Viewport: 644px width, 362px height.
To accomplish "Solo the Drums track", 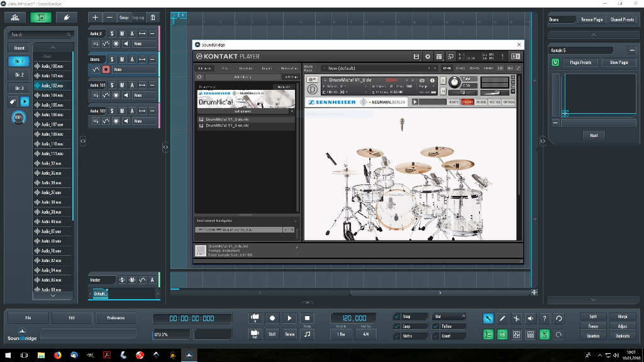I will 112,60.
